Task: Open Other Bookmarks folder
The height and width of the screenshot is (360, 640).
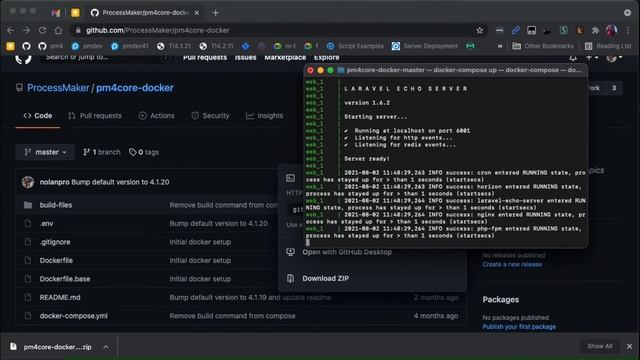Action: [x=543, y=46]
